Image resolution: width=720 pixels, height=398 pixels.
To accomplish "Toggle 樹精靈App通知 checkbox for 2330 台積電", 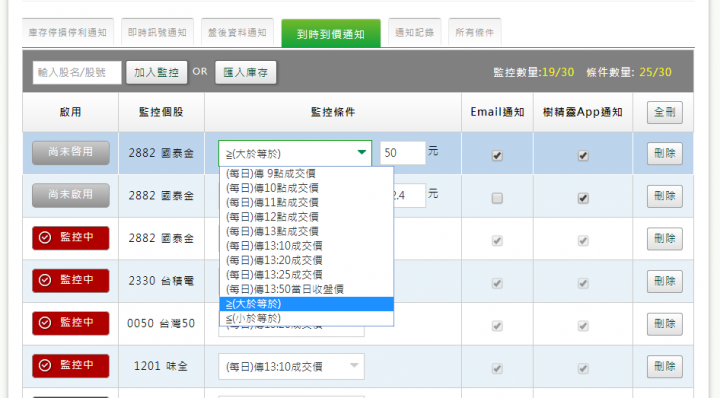I will click(x=583, y=283).
